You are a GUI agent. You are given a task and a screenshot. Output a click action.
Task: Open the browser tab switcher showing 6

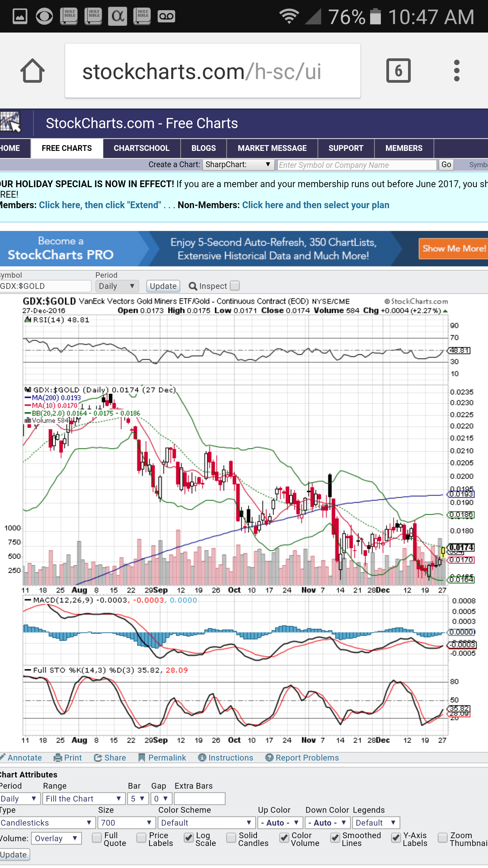[398, 71]
